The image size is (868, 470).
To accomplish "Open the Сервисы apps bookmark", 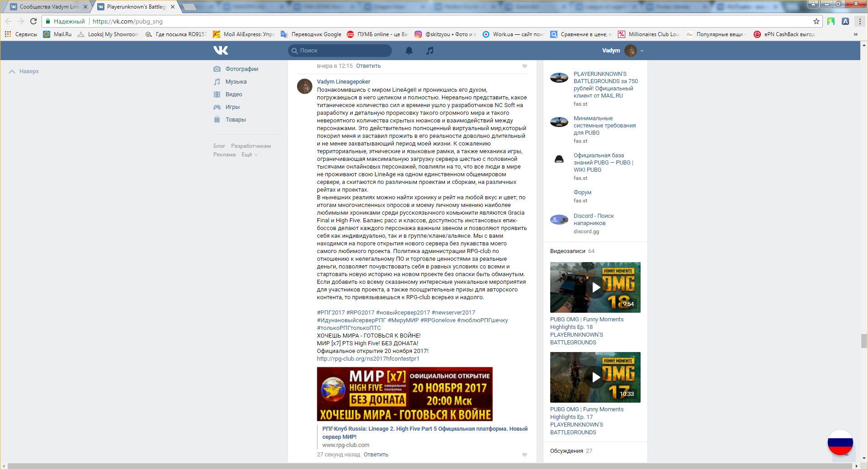I will [21, 34].
